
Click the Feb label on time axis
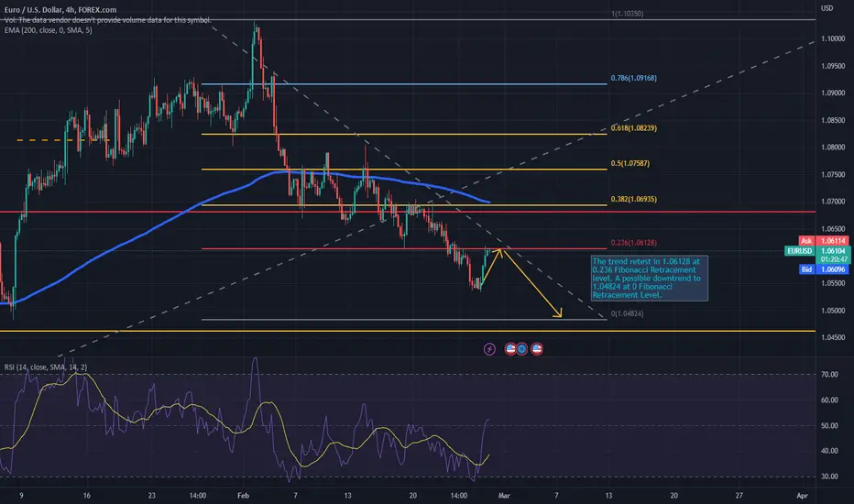click(x=243, y=496)
